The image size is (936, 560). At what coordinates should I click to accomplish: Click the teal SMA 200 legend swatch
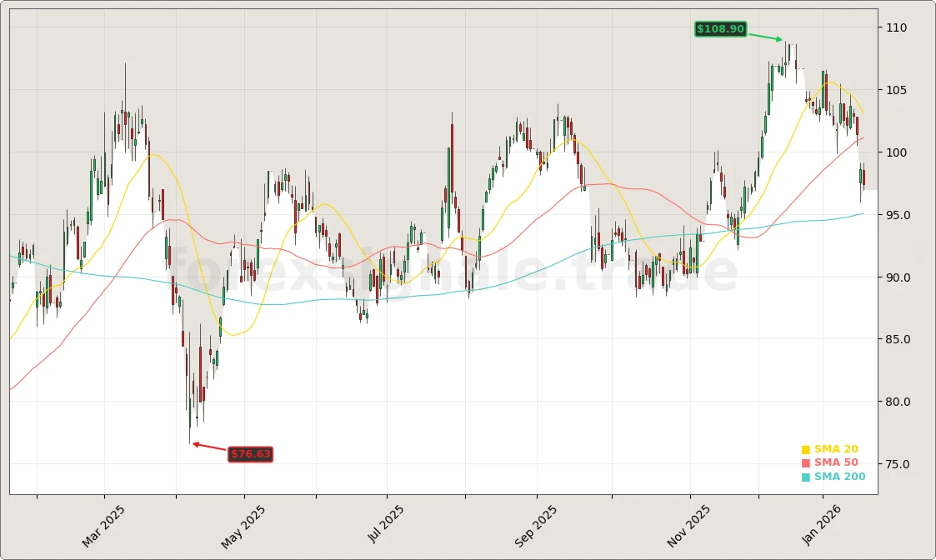pos(806,477)
